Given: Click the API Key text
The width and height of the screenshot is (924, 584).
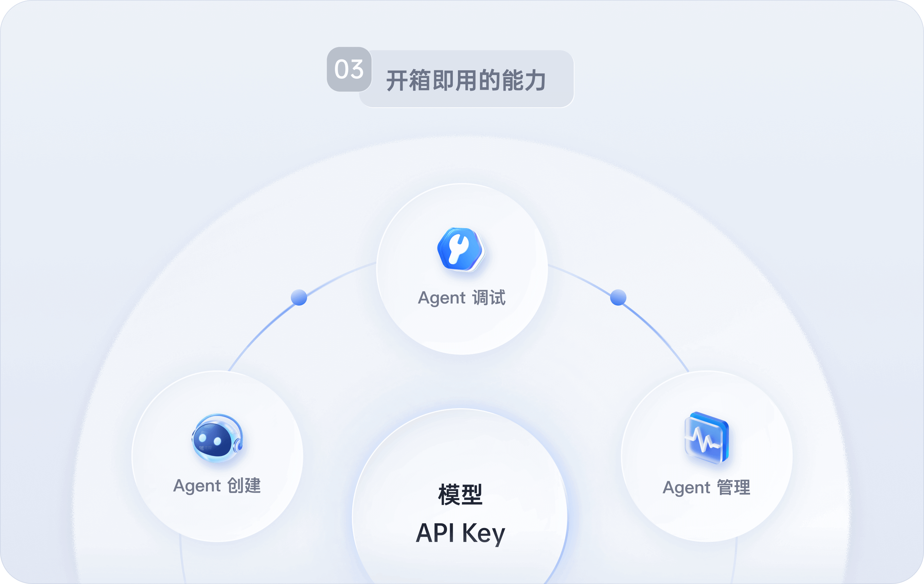Looking at the screenshot, I should 460,533.
